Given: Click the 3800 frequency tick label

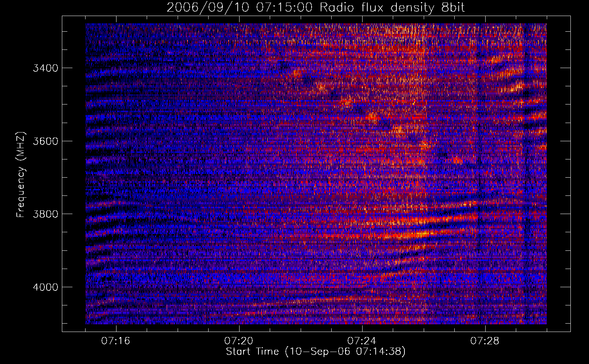Looking at the screenshot, I should coord(46,214).
